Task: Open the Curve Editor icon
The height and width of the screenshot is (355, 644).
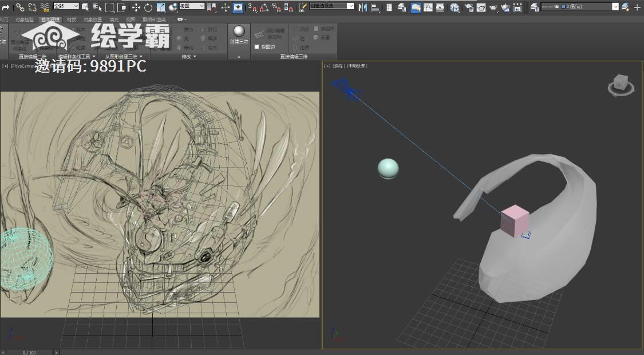Action: pyautogui.click(x=428, y=7)
